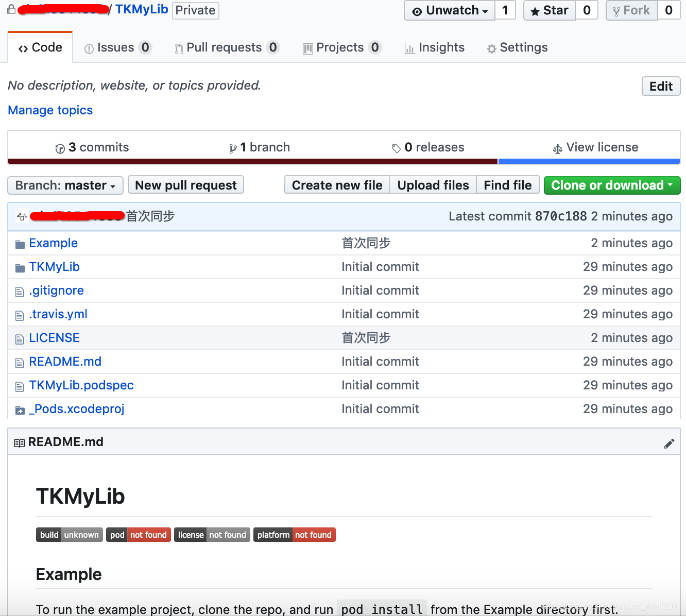Open the Settings tab

coord(518,47)
